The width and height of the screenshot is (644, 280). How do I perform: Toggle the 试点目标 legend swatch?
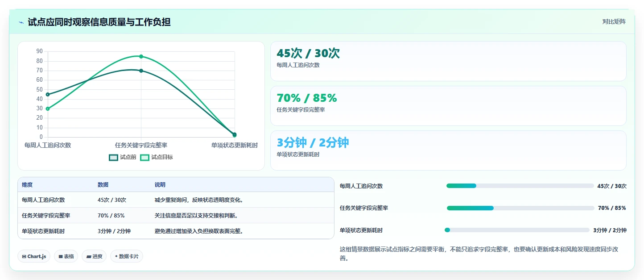coord(145,157)
